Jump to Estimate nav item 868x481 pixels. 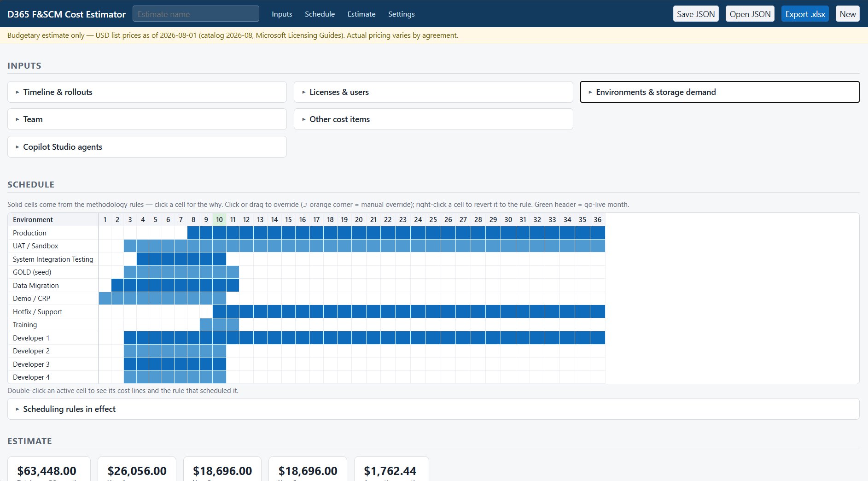pyautogui.click(x=361, y=14)
